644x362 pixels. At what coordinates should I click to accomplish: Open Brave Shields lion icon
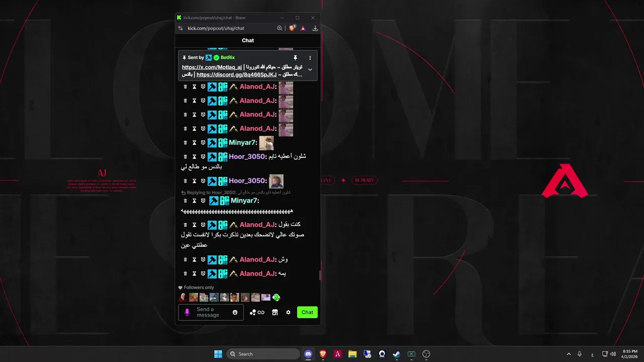(x=292, y=28)
